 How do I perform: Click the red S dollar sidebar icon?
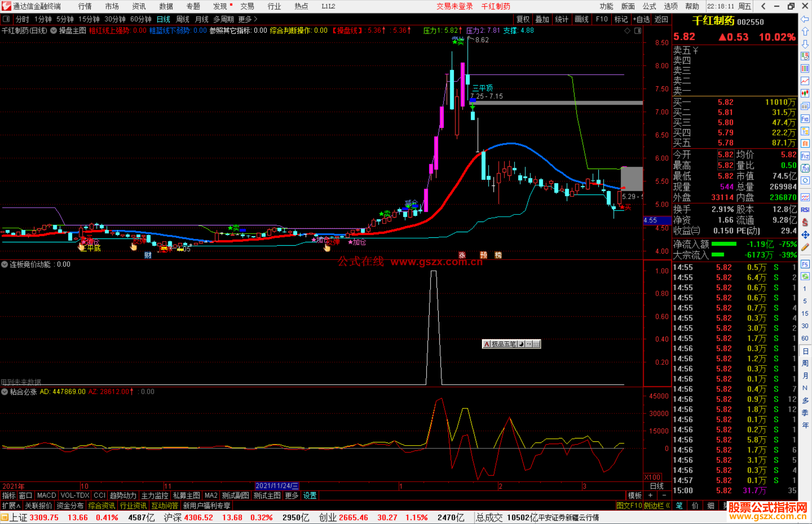(805, 222)
